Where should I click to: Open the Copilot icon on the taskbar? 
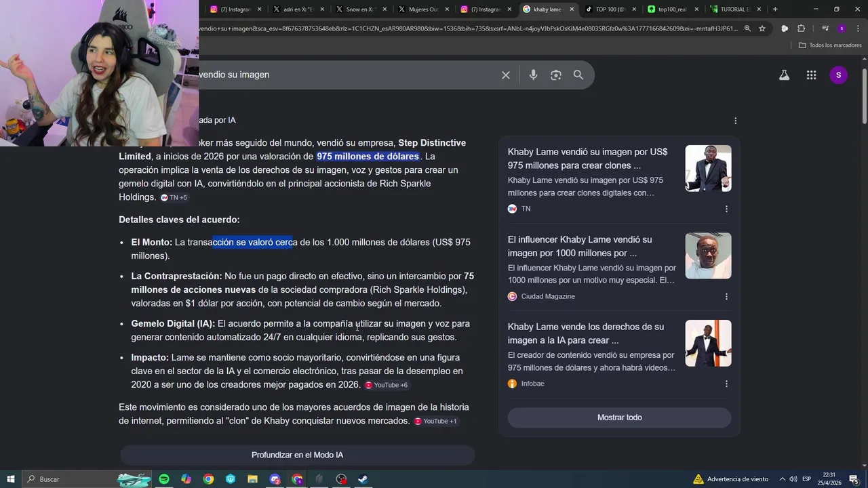[186, 479]
